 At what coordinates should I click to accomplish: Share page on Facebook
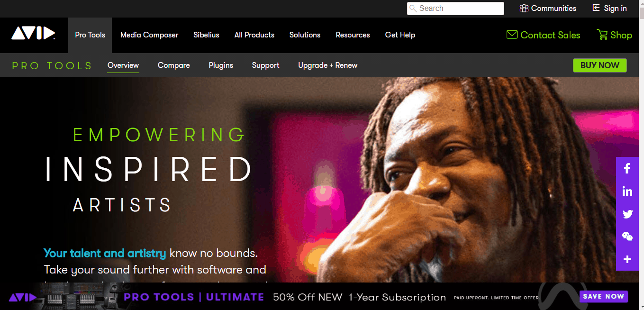(627, 168)
